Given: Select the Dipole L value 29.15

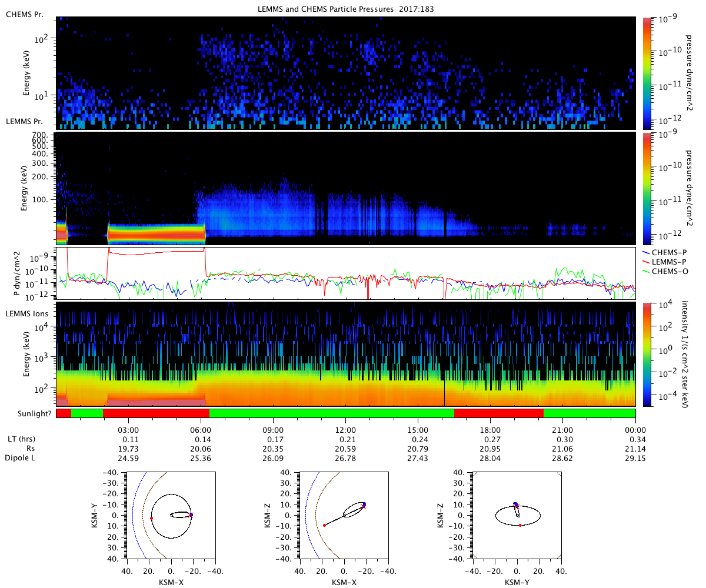Looking at the screenshot, I should tap(635, 457).
